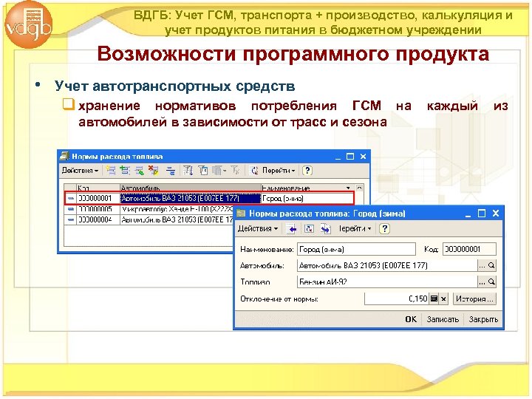
Task: Select the code cell 000000001 in the list
Action: (x=98, y=199)
